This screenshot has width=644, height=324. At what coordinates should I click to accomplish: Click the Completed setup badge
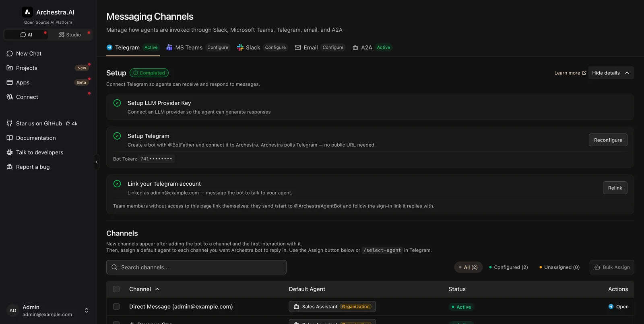tap(149, 73)
